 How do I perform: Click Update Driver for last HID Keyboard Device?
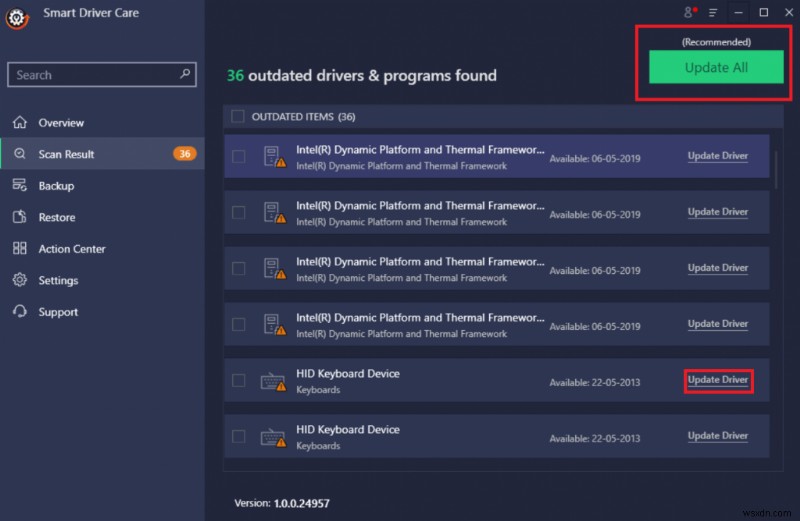[717, 436]
